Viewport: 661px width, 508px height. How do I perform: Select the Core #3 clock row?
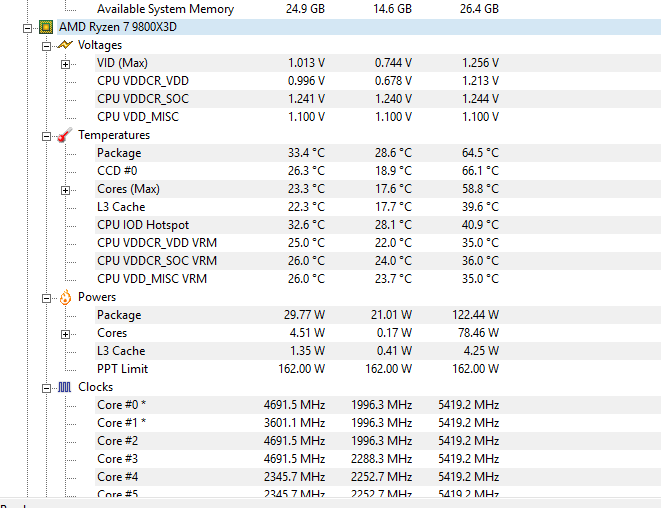pyautogui.click(x=378, y=459)
